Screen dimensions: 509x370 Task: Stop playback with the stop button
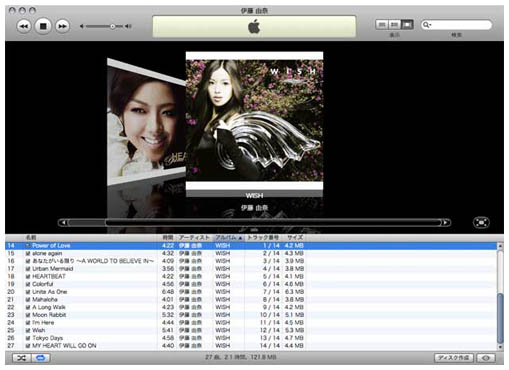(43, 26)
